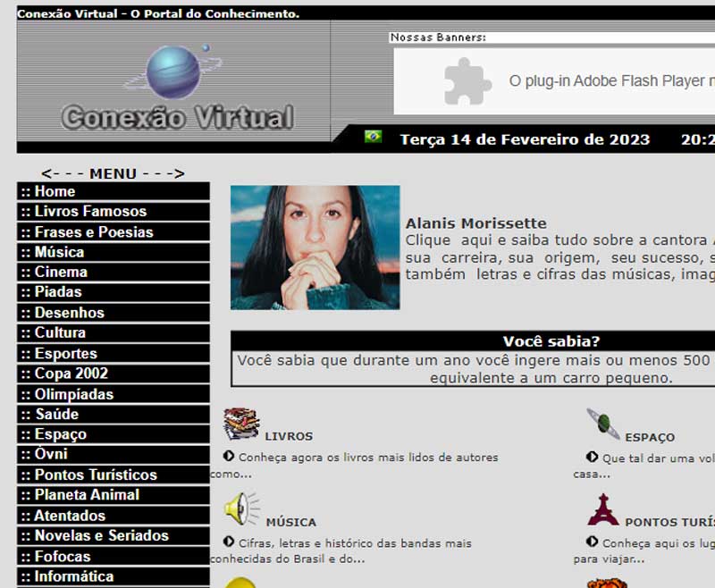Screen dimensions: 715x588
Task: Open the MÚSICA section heading
Action: (x=291, y=523)
